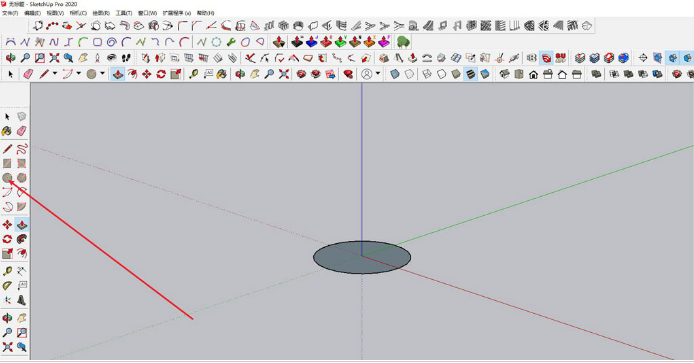The width and height of the screenshot is (694, 363).
Task: Select the 3D Text tool in left palette
Action: click(22, 300)
